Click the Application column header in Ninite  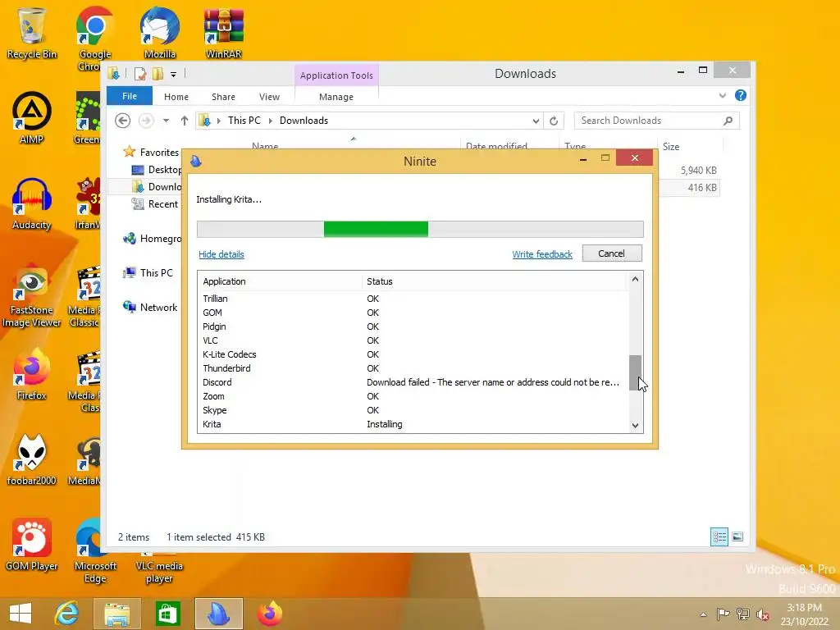(x=281, y=282)
